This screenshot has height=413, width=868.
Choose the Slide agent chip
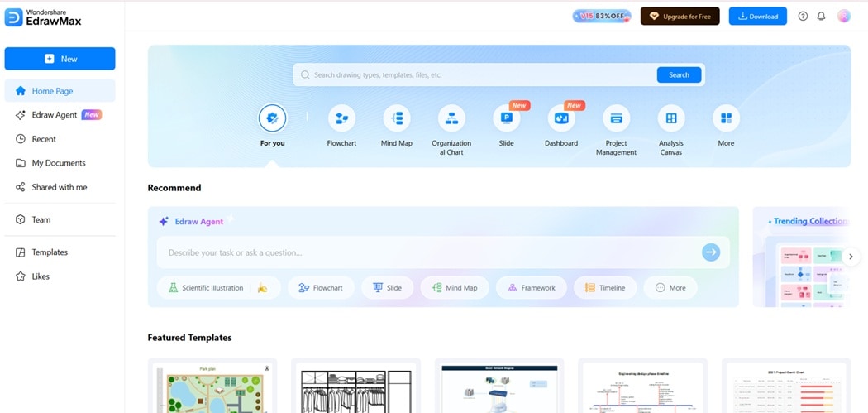point(388,288)
